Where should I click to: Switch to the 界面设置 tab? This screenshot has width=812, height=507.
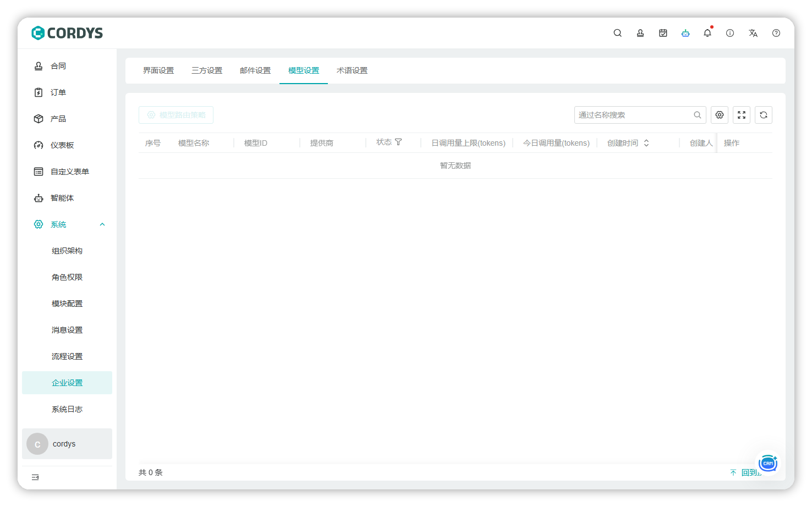(158, 70)
